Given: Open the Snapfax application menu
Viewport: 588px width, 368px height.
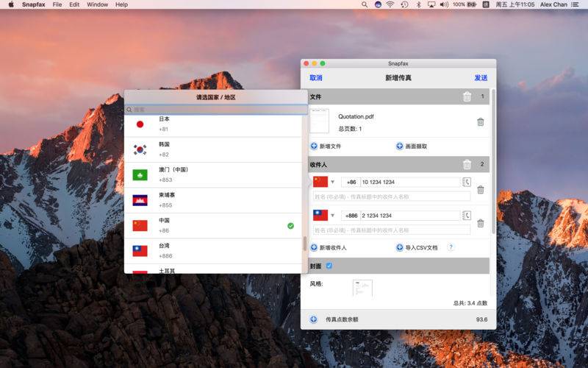Looking at the screenshot, I should pos(33,4).
